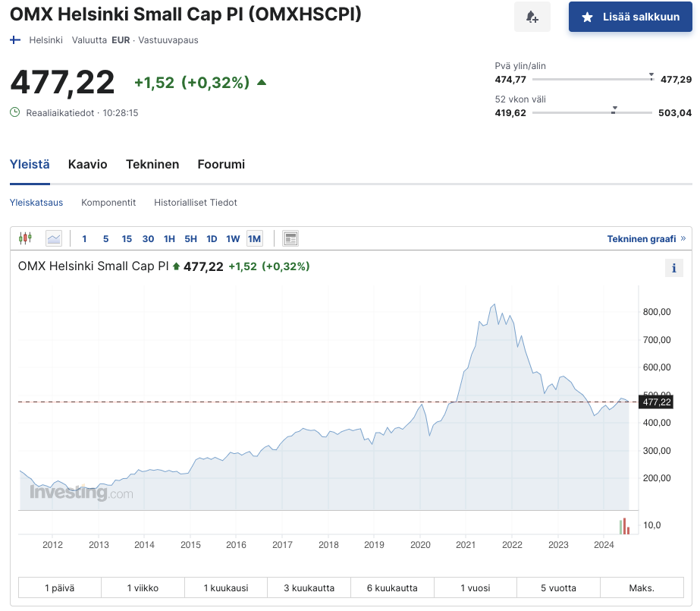
Task: Click the 52 vkon väli range slider
Action: click(x=592, y=113)
